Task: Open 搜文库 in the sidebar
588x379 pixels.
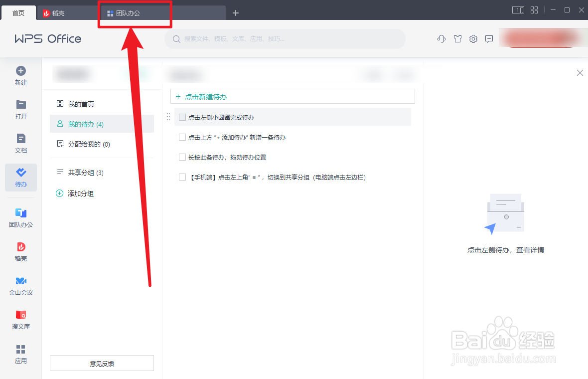Action: 20,319
